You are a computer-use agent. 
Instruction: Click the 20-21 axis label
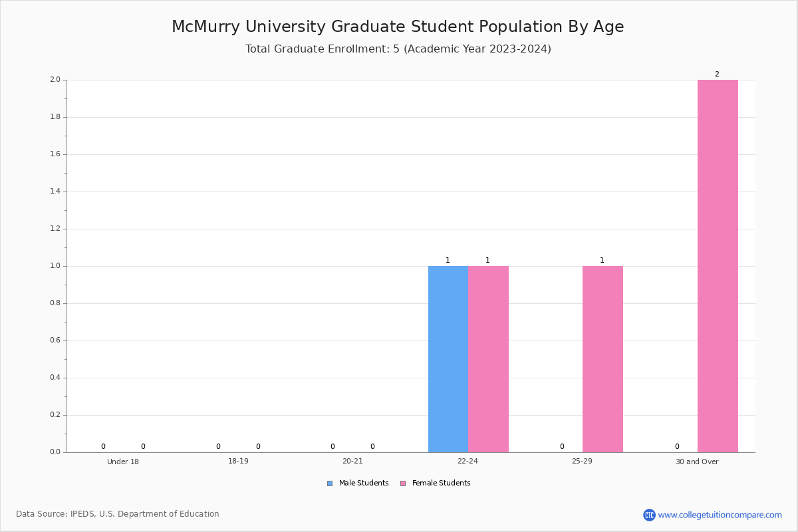[352, 462]
